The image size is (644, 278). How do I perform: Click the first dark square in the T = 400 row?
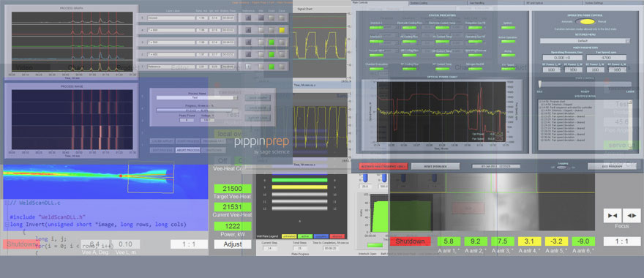pos(249,55)
